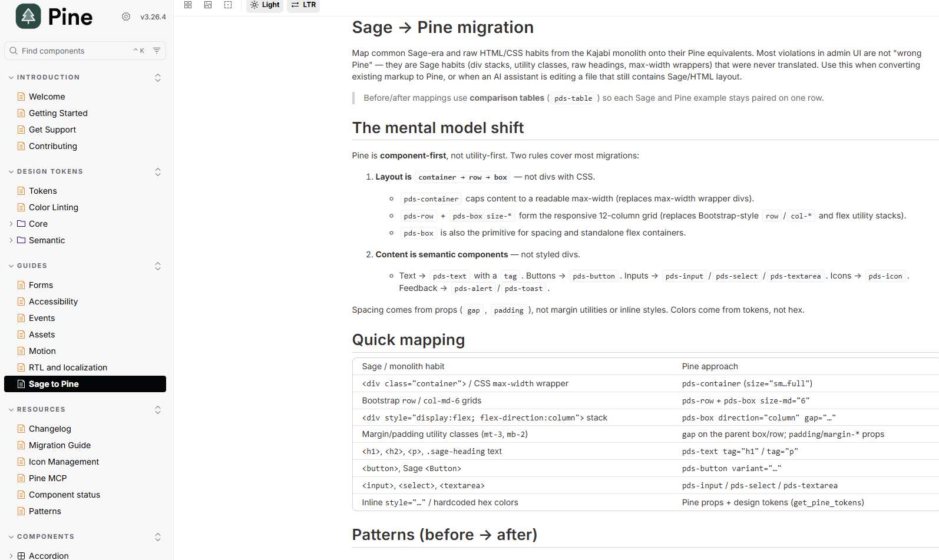This screenshot has height=560, width=939.
Task: Click the pds-button variant table cell
Action: point(732,469)
